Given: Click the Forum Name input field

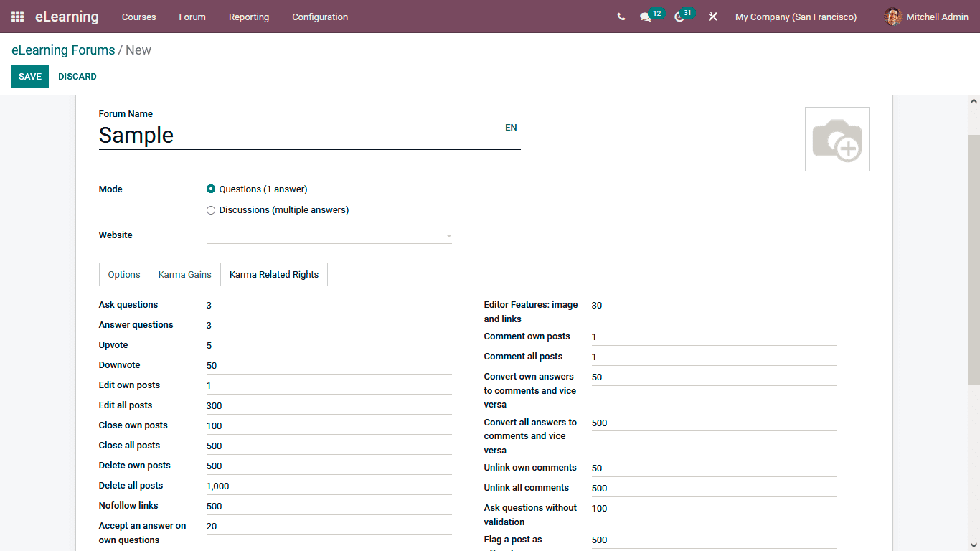Looking at the screenshot, I should click(x=287, y=135).
